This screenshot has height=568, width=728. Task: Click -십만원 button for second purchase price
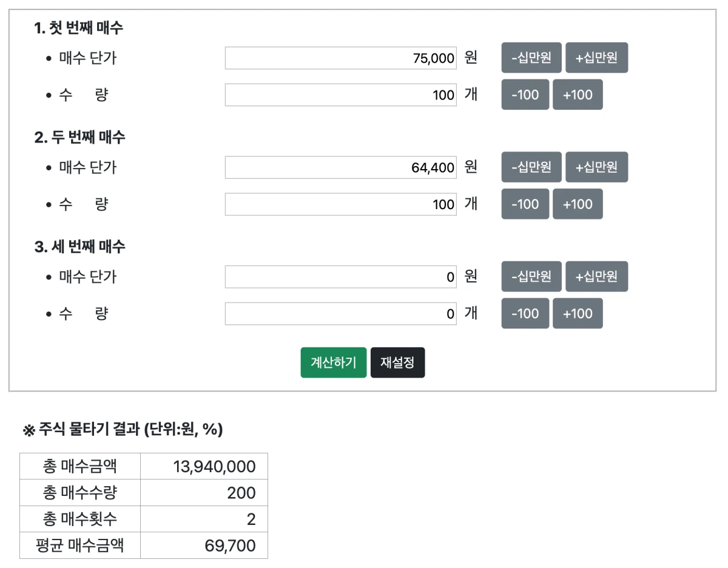click(530, 167)
